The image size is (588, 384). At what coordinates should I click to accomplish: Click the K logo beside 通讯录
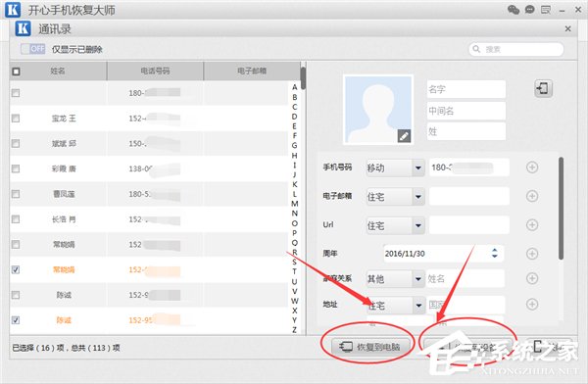pos(23,28)
